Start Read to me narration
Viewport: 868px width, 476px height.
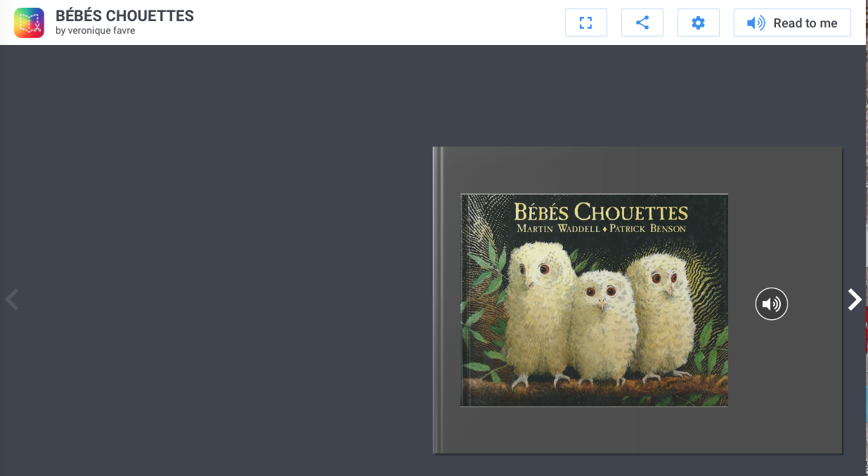click(792, 22)
